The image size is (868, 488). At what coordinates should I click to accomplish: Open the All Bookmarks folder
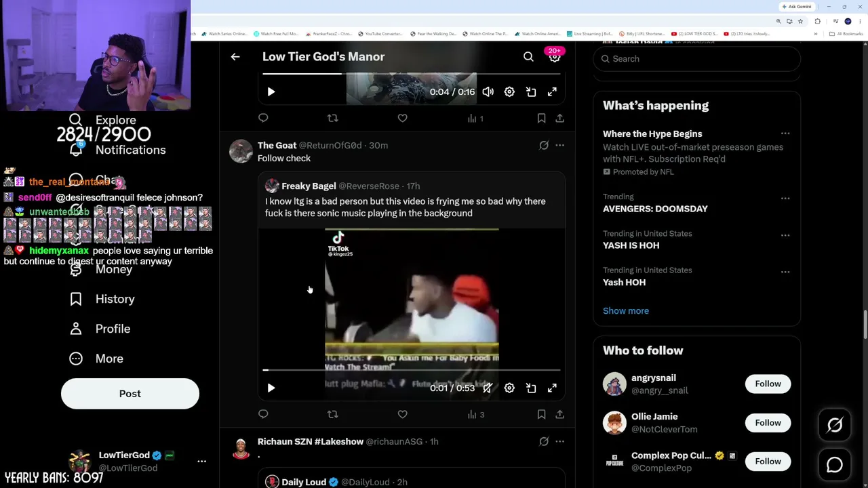[847, 34]
